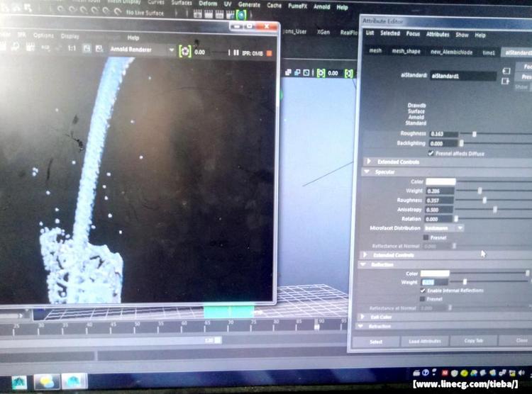Open the chat app icon on the Windows taskbar

coord(47,382)
